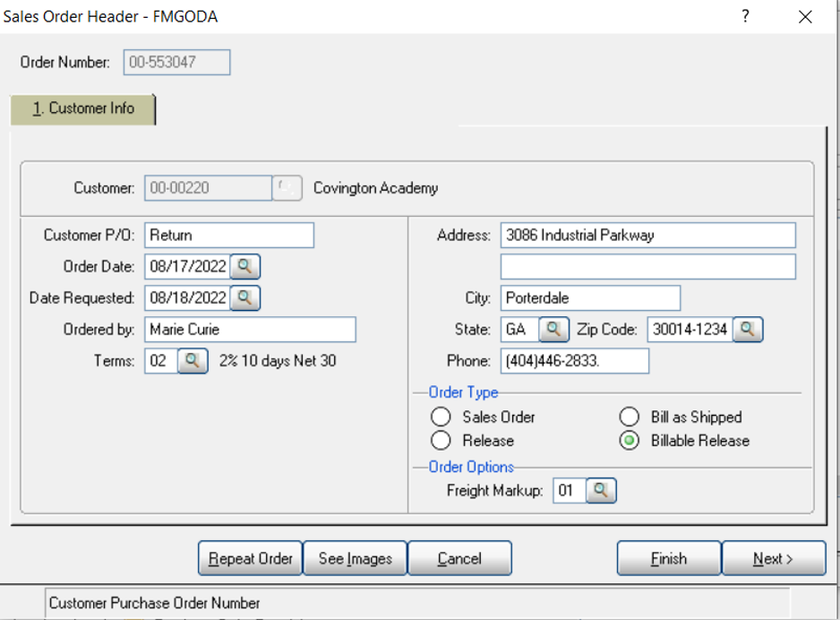The width and height of the screenshot is (840, 620).
Task: Click the Covington Academy customer name
Action: point(375,188)
